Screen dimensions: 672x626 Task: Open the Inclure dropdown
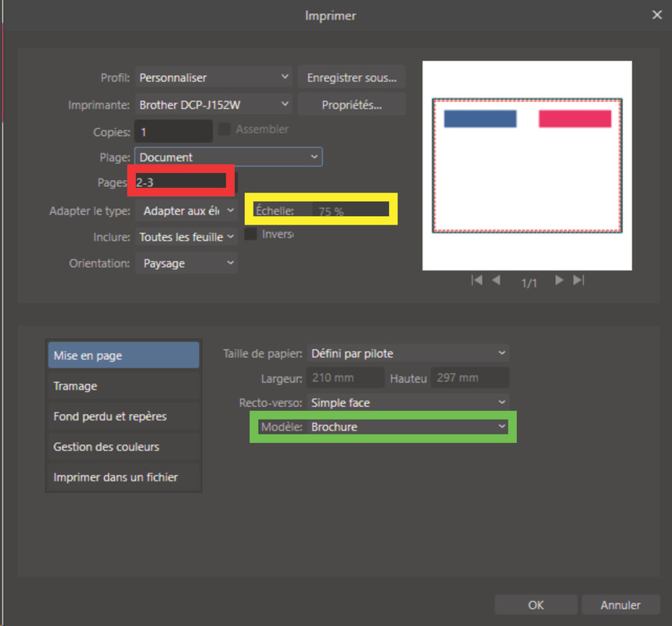point(186,236)
